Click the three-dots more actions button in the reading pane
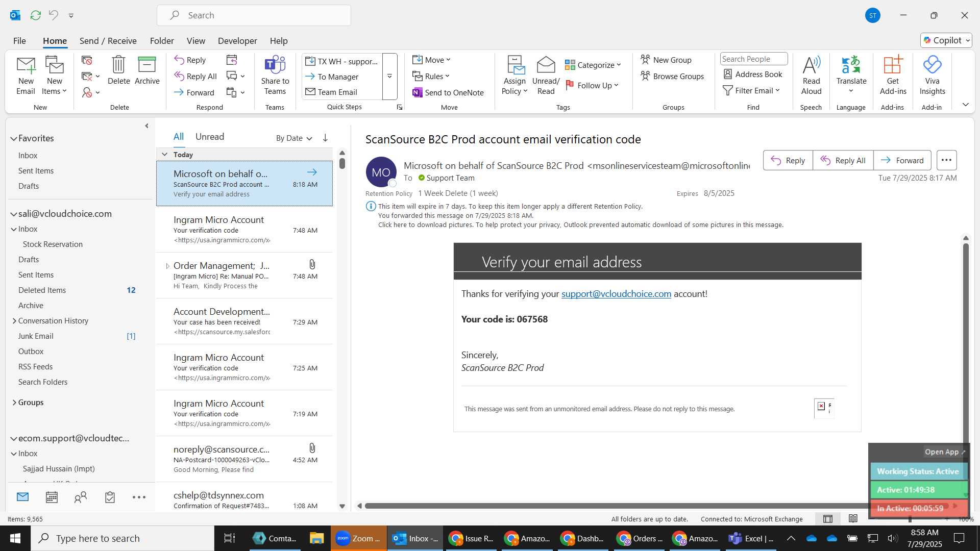 946,160
